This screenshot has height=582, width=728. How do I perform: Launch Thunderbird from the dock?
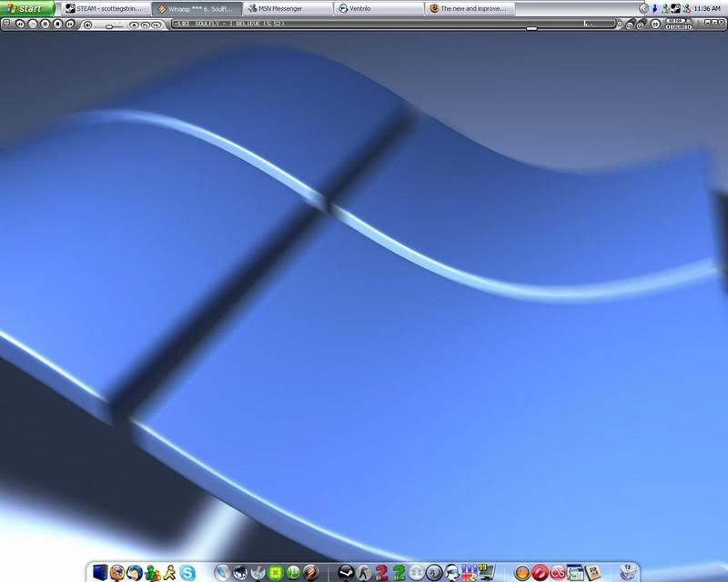tap(135, 572)
